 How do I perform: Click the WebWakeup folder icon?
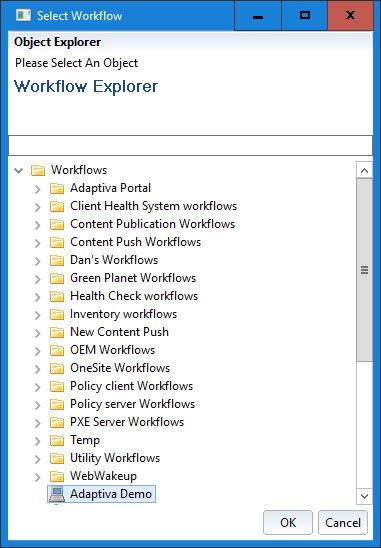click(57, 476)
